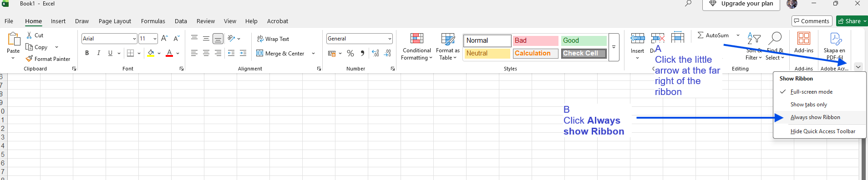The height and width of the screenshot is (180, 868).
Task: Click Hide Quick Access Toolbar
Action: pos(819,131)
